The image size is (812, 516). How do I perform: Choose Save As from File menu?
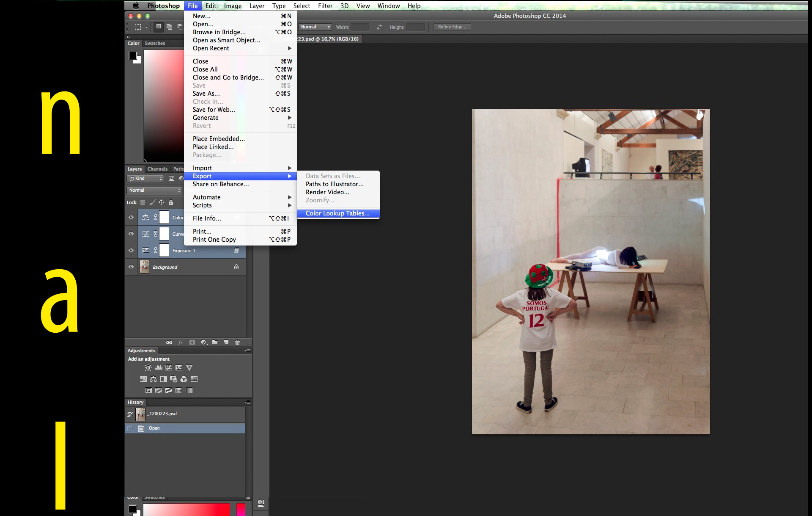point(240,94)
